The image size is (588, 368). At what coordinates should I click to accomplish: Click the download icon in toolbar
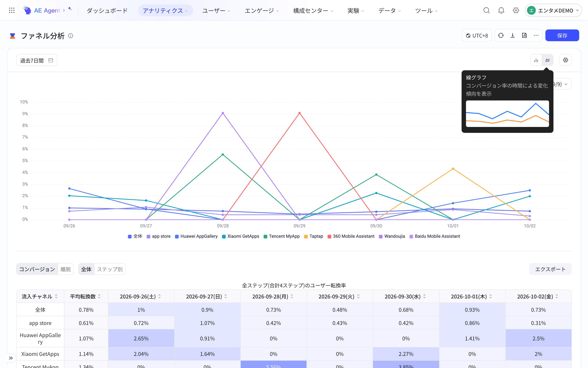point(513,36)
